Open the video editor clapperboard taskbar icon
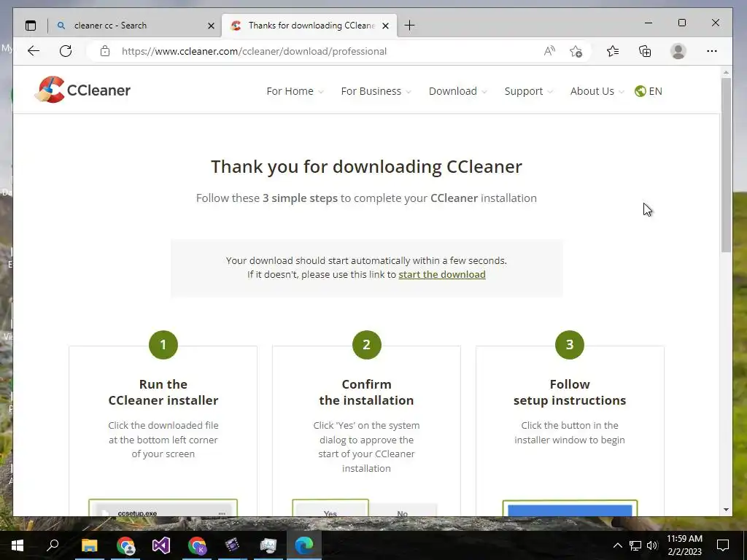The image size is (747, 560). (232, 545)
